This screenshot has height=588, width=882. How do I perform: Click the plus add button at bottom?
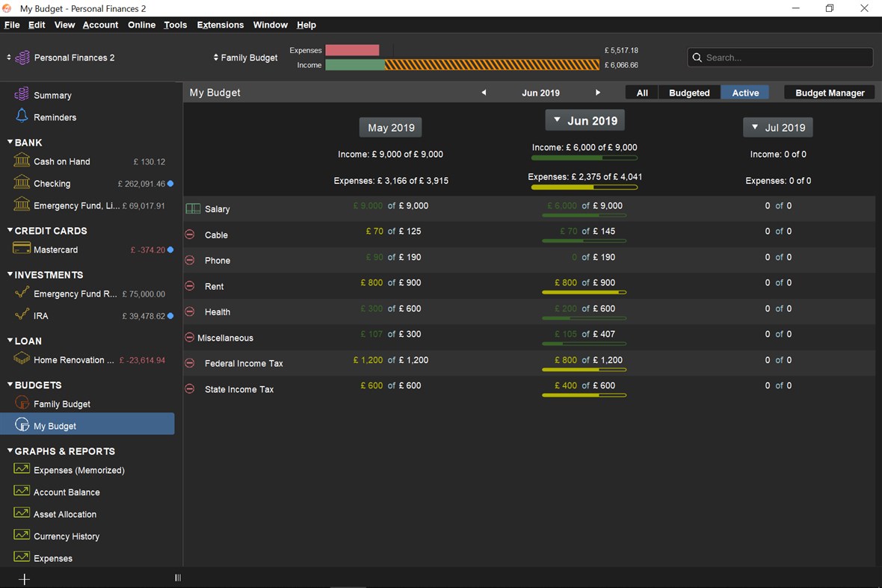24,579
